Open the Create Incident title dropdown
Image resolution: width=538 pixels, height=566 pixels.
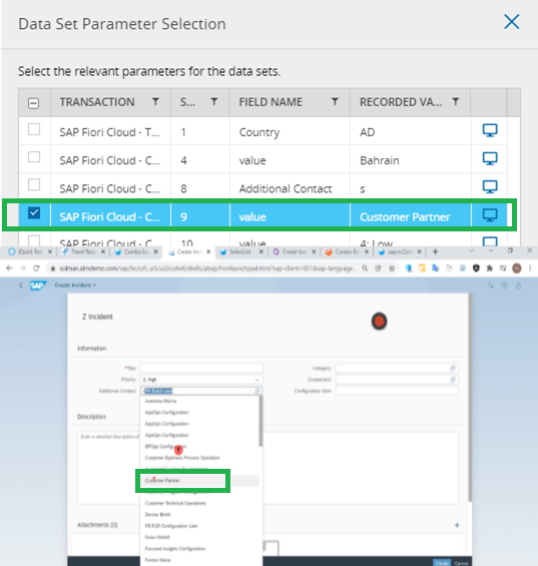coord(75,285)
